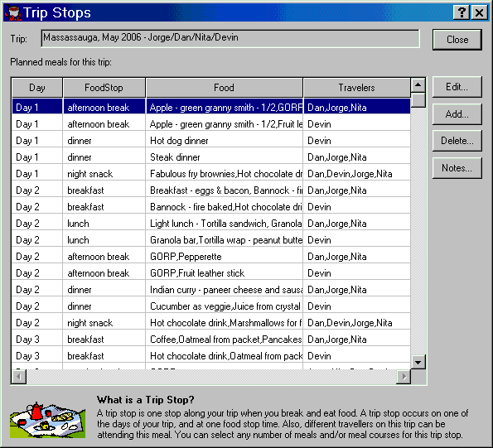This screenshot has height=448, width=493.
Task: Click the Trip name field
Action: click(230, 39)
